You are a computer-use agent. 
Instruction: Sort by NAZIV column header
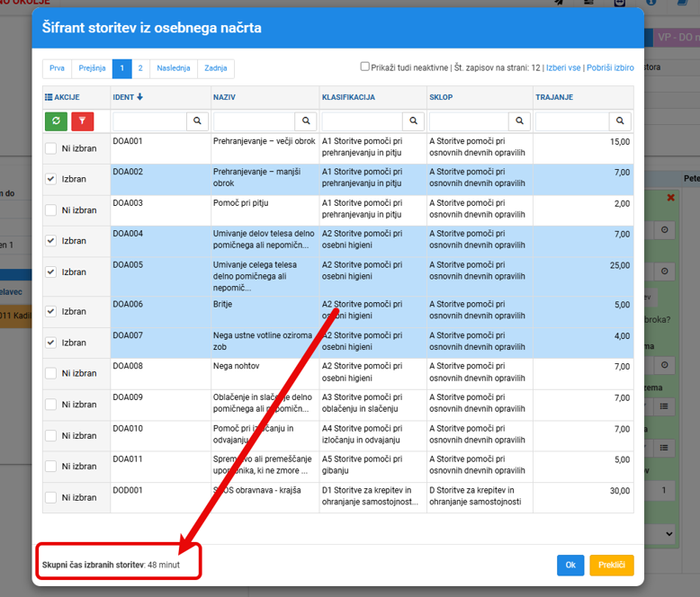224,97
